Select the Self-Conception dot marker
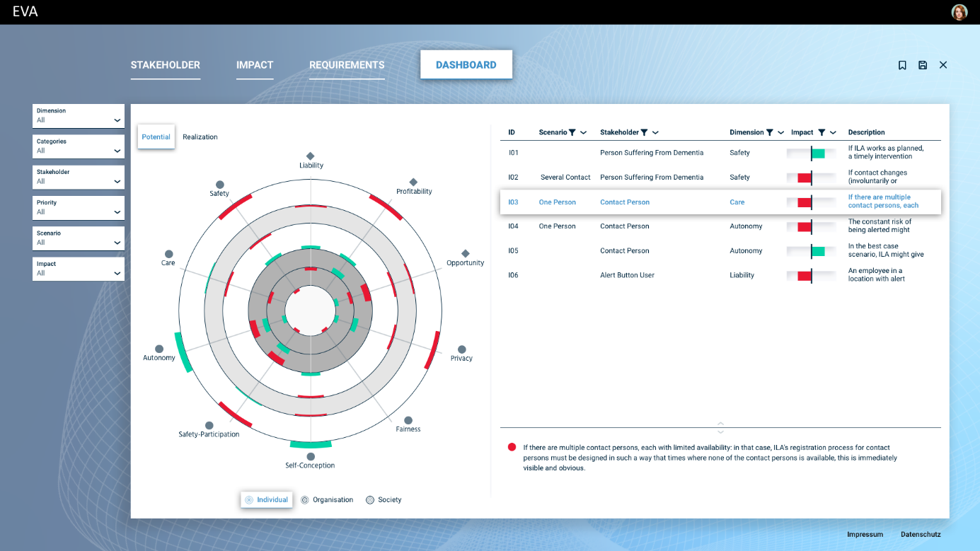 click(310, 456)
